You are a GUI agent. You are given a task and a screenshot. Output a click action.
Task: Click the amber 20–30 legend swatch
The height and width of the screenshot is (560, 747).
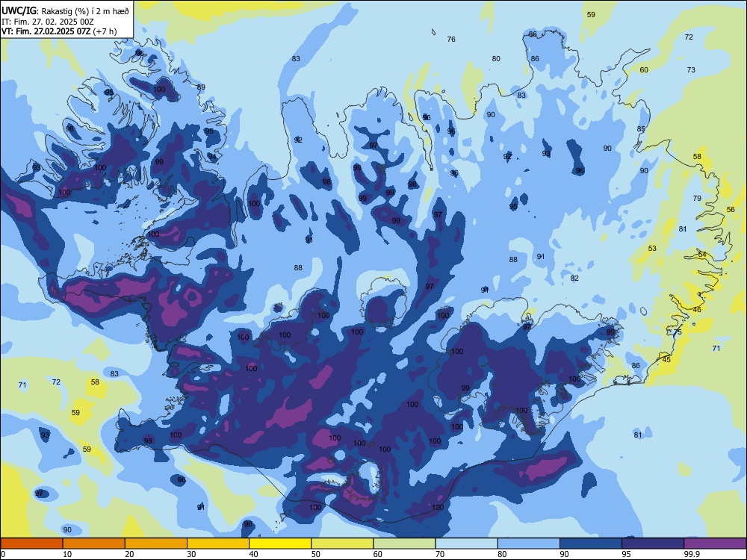(x=156, y=544)
